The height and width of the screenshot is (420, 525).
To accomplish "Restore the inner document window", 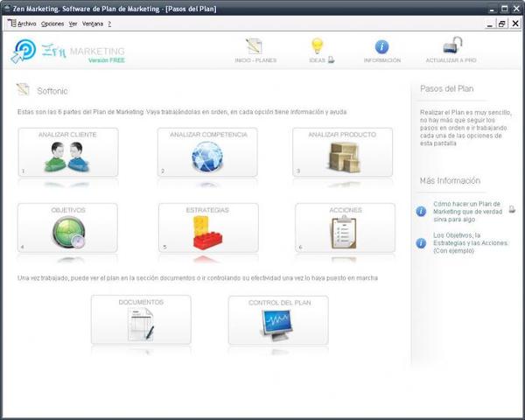I will [x=502, y=24].
